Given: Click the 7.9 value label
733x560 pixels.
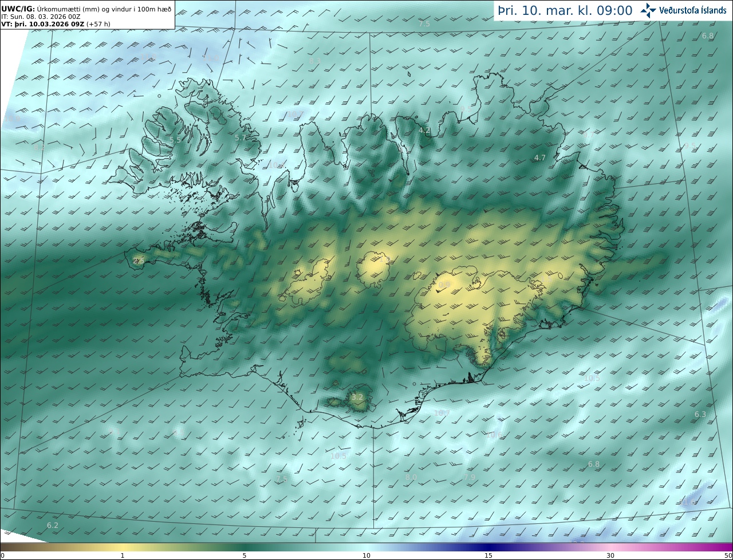Looking at the screenshot, I should 470,477.
